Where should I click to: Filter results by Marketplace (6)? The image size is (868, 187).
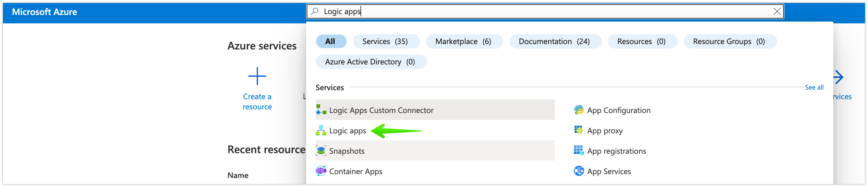pos(464,42)
